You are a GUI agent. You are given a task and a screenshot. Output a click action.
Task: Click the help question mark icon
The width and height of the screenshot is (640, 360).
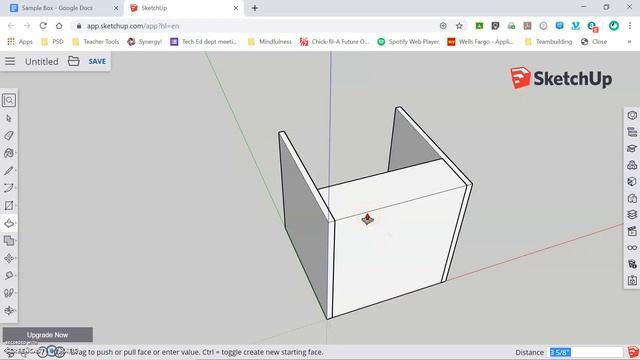(42, 352)
